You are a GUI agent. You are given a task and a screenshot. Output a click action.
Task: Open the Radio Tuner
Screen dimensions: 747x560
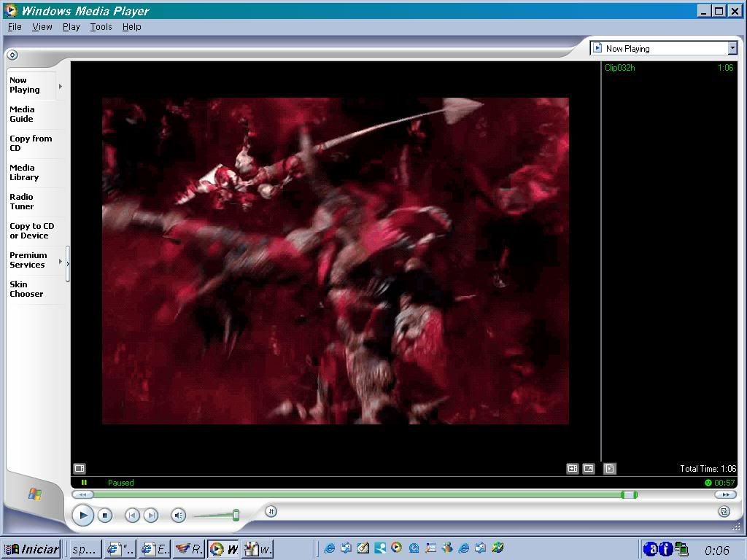(21, 201)
